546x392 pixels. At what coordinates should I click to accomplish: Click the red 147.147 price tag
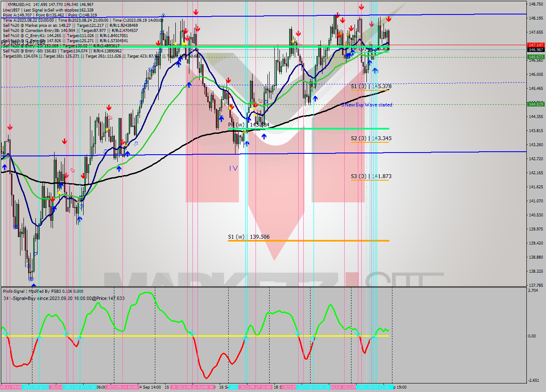[x=535, y=45]
